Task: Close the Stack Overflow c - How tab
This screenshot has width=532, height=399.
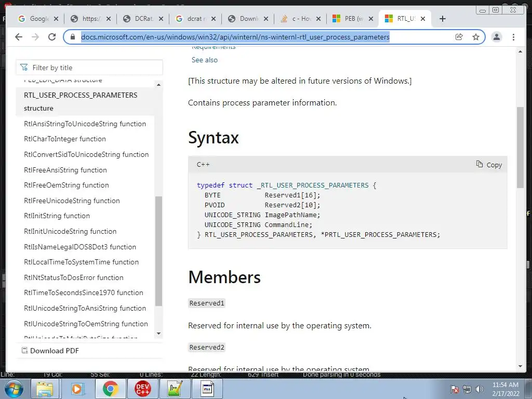Action: tap(318, 19)
